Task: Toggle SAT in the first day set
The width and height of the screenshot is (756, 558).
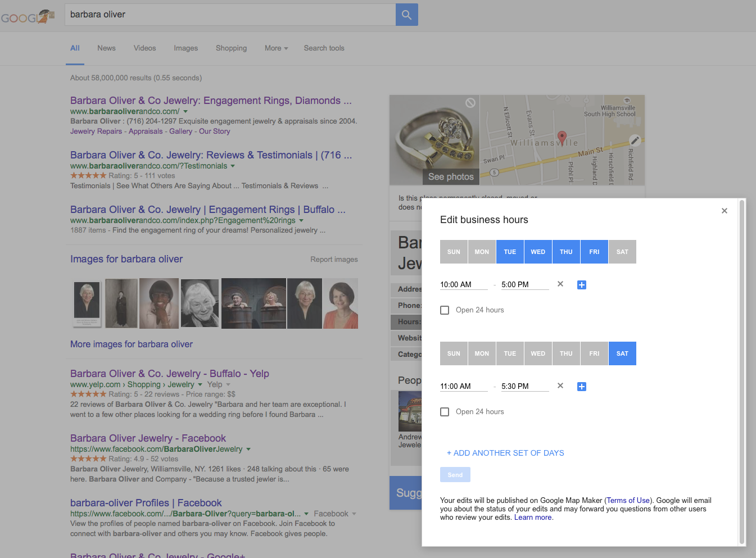Action: click(x=622, y=252)
